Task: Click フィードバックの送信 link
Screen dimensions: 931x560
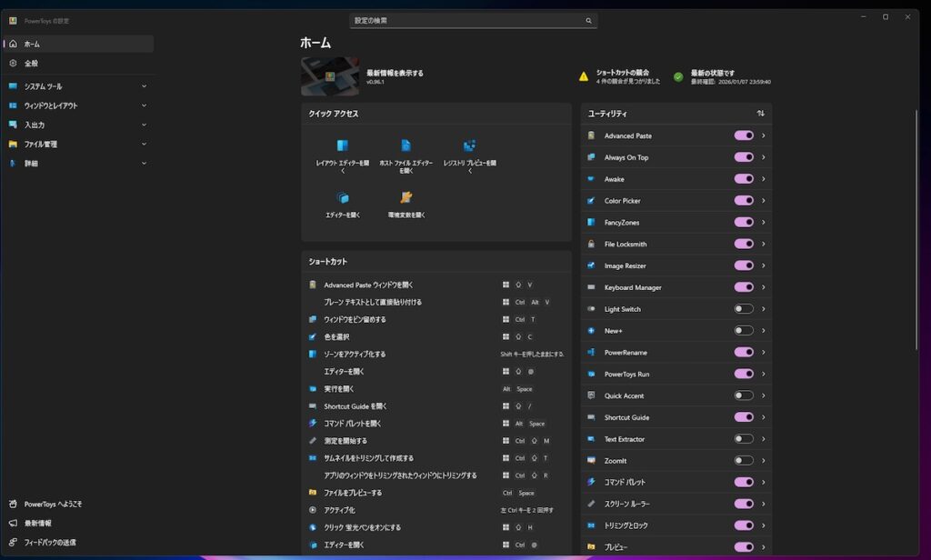Action: pos(49,543)
